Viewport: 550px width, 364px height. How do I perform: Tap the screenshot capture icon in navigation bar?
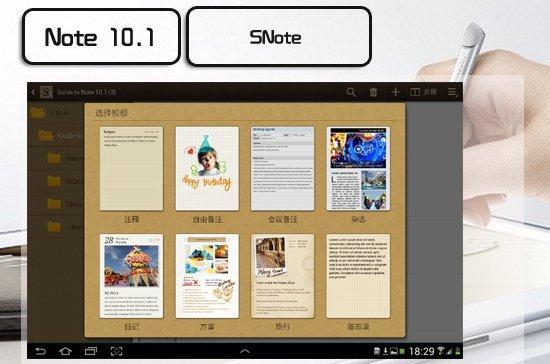click(116, 351)
